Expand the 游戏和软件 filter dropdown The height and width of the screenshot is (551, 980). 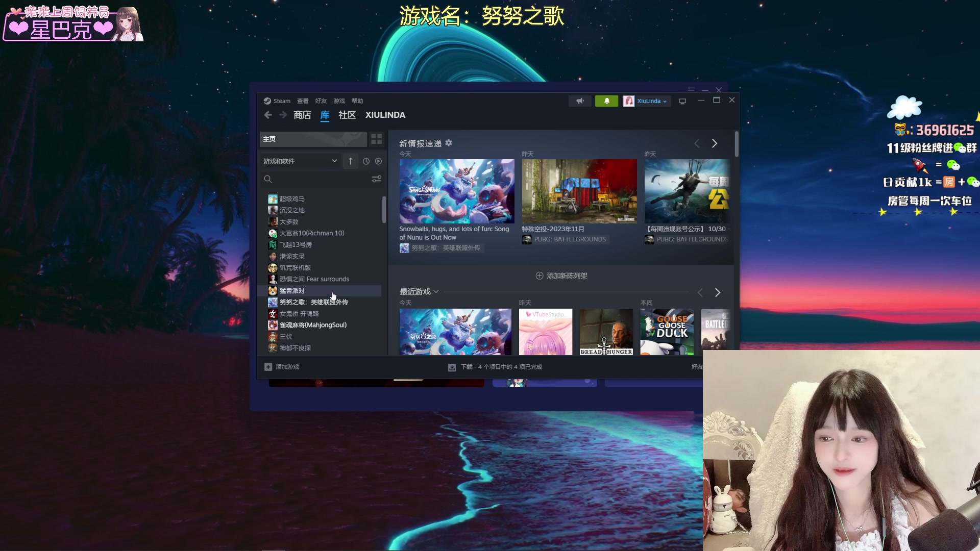click(x=300, y=161)
